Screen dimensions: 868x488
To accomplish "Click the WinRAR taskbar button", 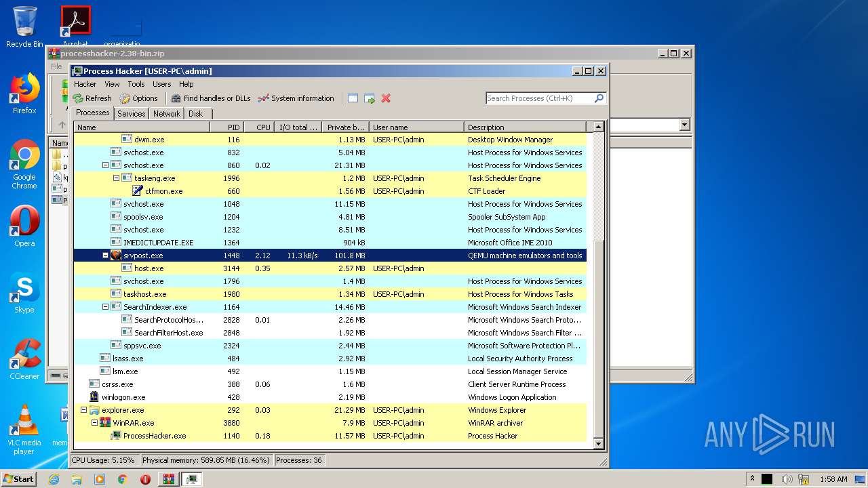I will pos(168,479).
